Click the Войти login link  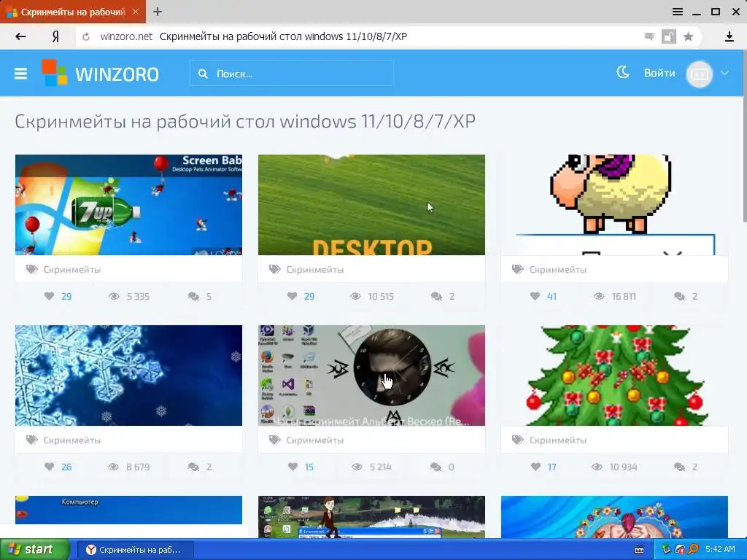click(x=659, y=73)
